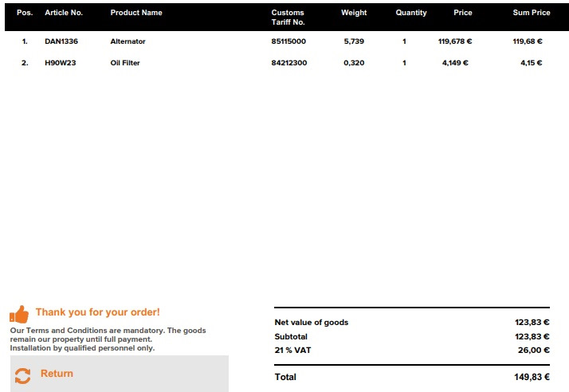Viewport: 569px width, 392px height.
Task: Click the 'Product Name' column header
Action: (136, 13)
